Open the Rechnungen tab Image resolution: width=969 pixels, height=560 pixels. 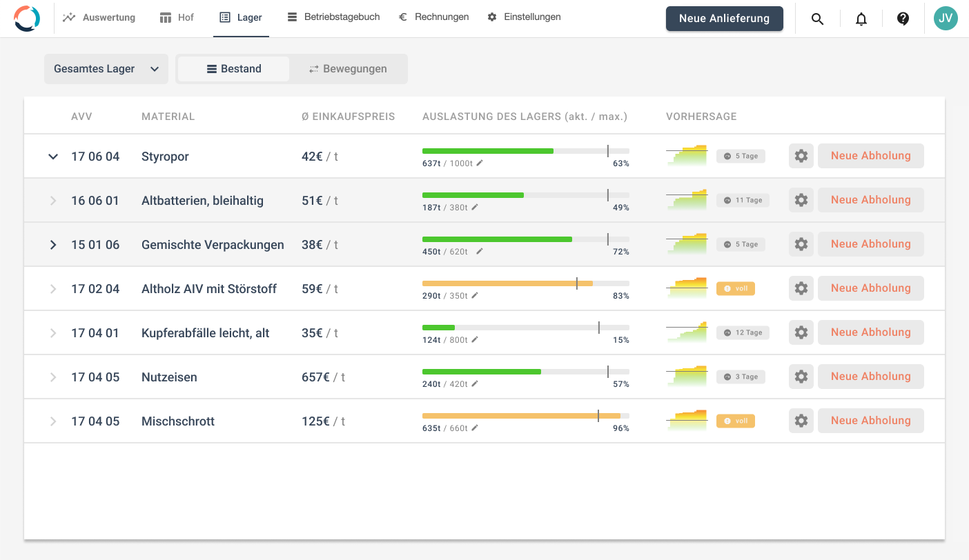click(x=433, y=17)
